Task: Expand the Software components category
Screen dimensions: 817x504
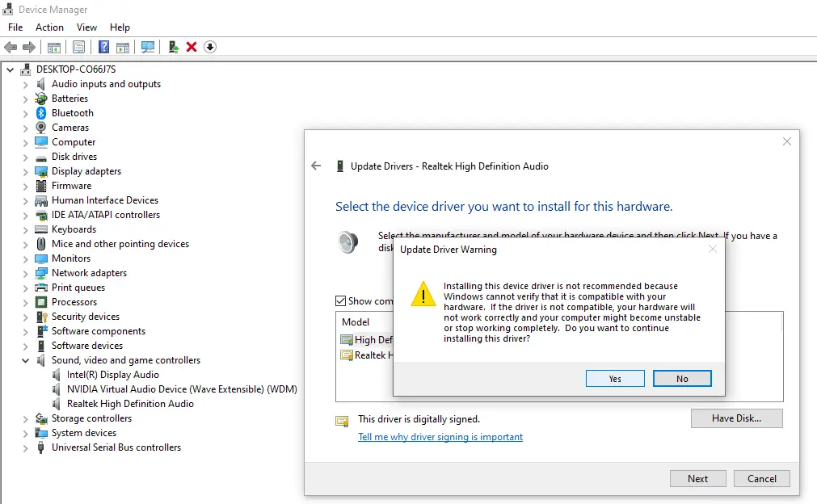Action: point(25,331)
